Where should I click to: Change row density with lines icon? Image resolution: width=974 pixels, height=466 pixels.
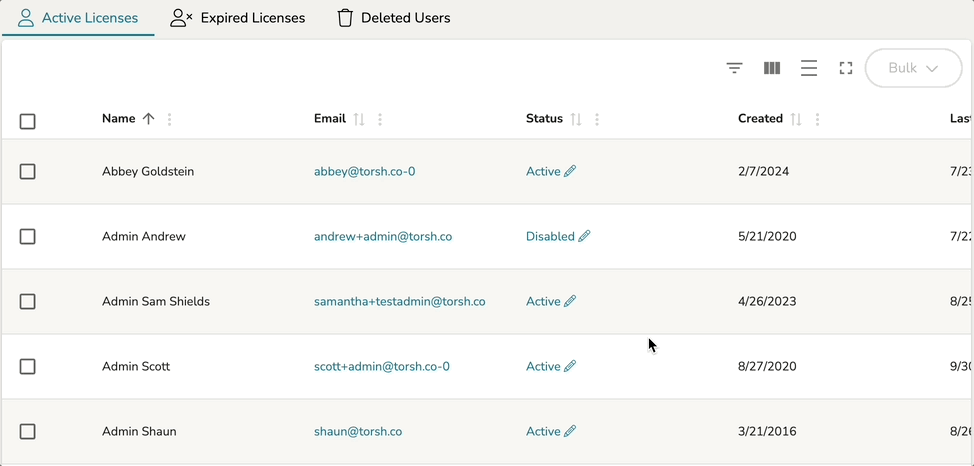point(809,68)
